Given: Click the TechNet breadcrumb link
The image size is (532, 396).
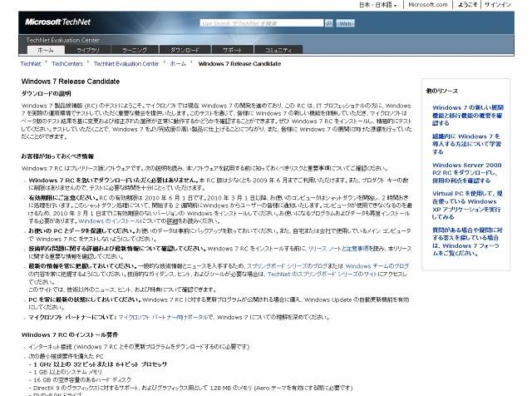Looking at the screenshot, I should click(x=31, y=64).
